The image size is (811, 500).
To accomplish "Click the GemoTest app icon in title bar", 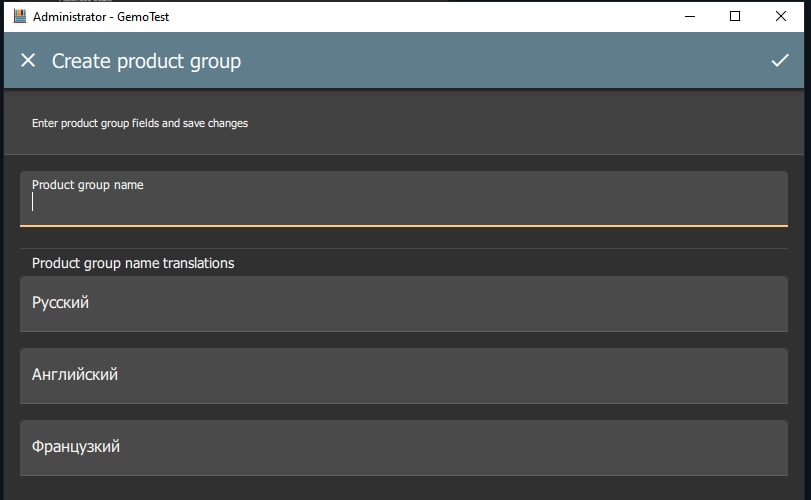I will click(20, 17).
